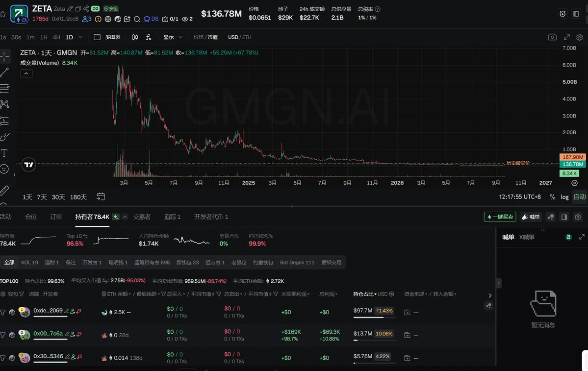Viewport: 588px width, 371px height.
Task: Open the chart axis target settings icon
Action: pyautogui.click(x=574, y=183)
